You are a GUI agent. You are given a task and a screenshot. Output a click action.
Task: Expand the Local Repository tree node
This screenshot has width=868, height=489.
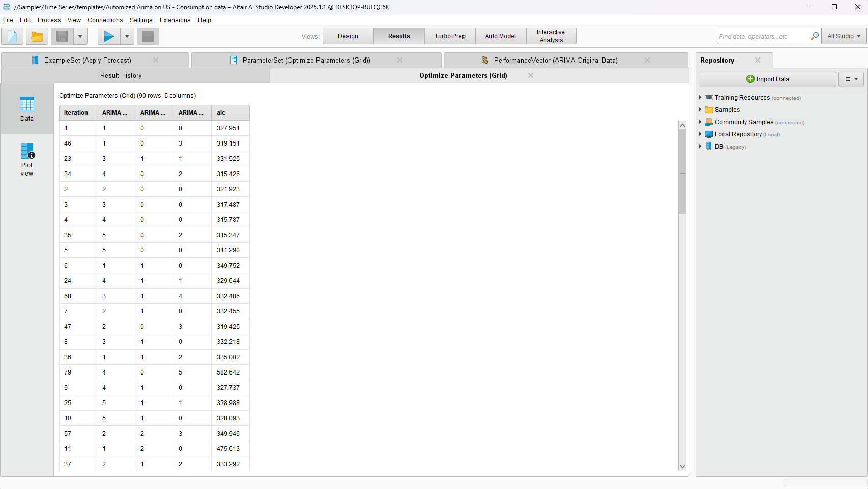tap(700, 134)
